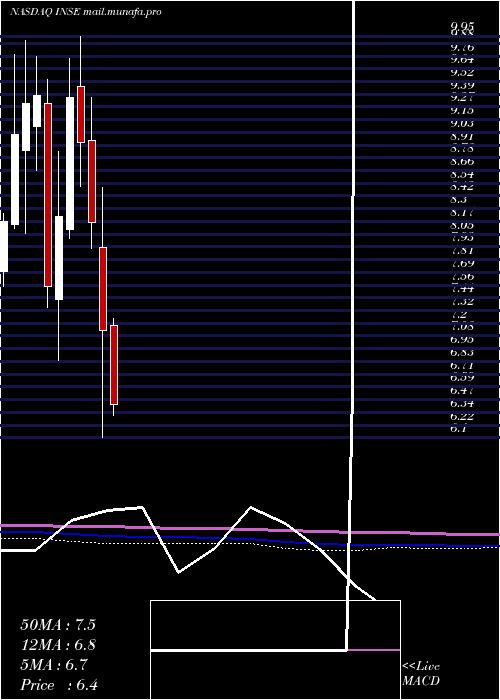Image resolution: width=500 pixels, height=700 pixels.
Task: Click the 8.3 price axis label
Action: [458, 200]
